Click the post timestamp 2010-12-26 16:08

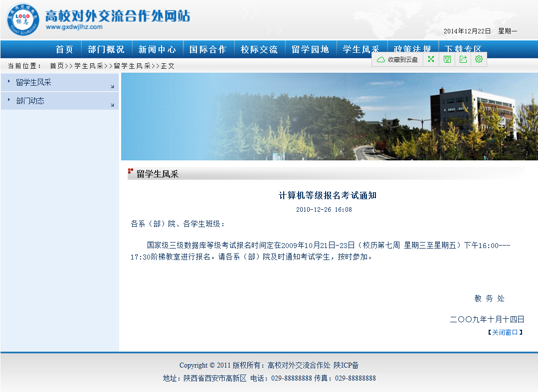coord(324,209)
